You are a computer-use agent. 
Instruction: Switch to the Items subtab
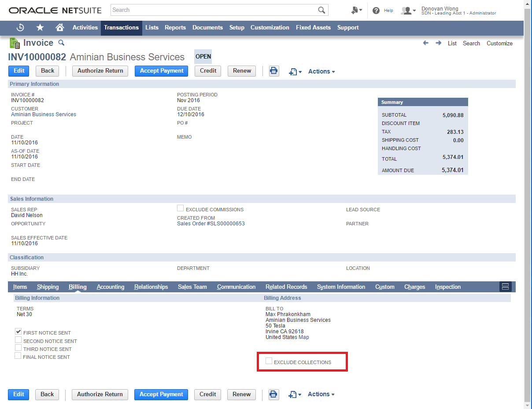pos(20,287)
